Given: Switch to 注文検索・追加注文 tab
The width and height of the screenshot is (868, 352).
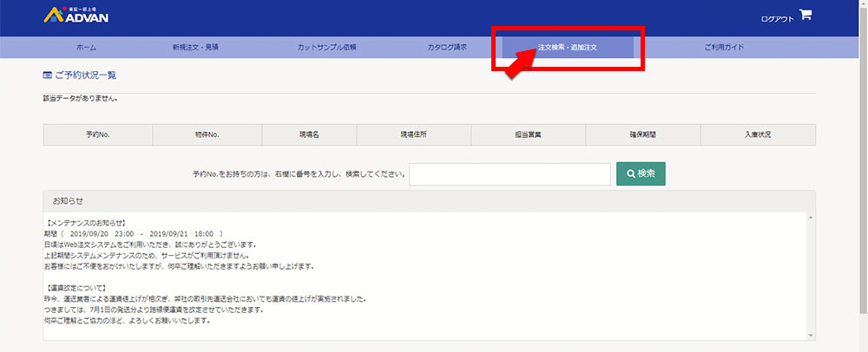Looking at the screenshot, I should (568, 47).
